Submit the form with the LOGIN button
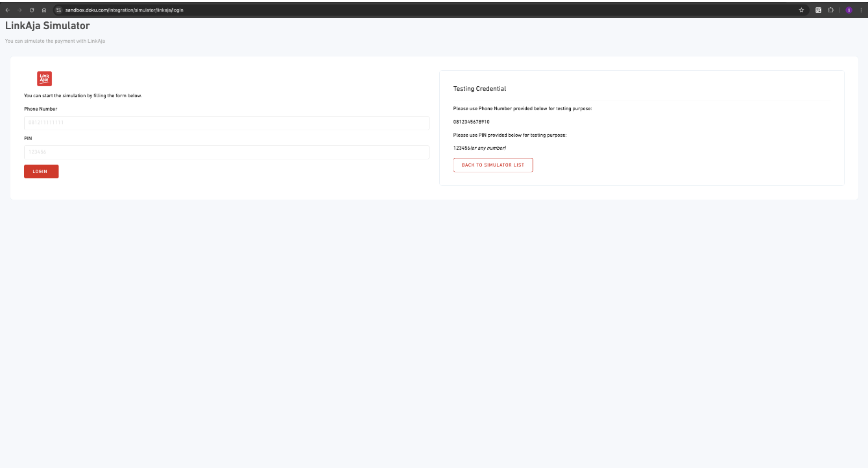This screenshot has height=468, width=868. 42,172
